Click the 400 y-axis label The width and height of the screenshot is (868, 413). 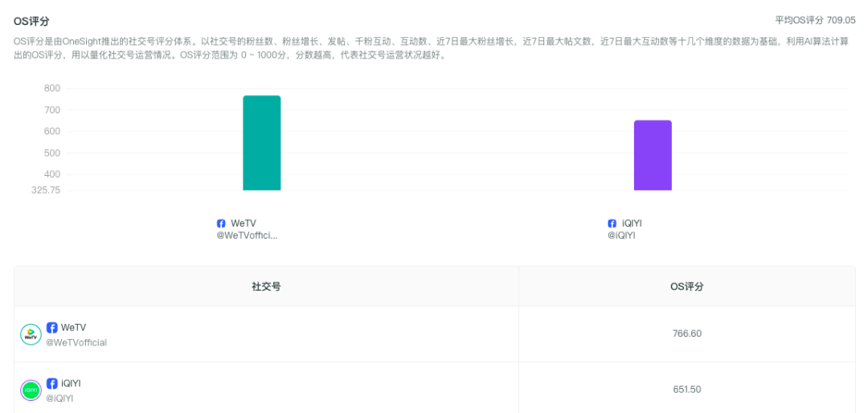click(x=51, y=174)
